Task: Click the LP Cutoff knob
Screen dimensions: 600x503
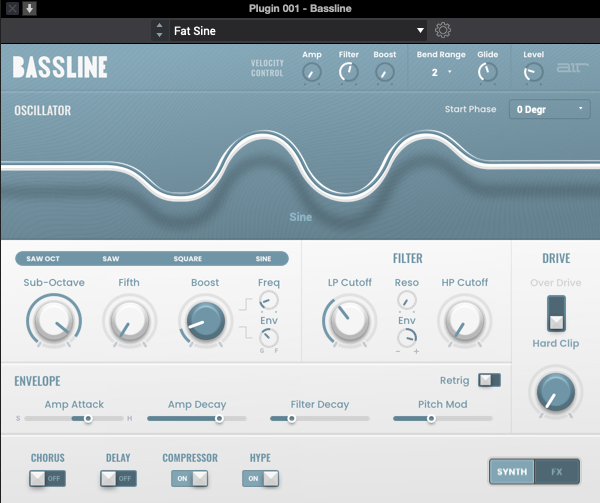Action: coord(347,322)
